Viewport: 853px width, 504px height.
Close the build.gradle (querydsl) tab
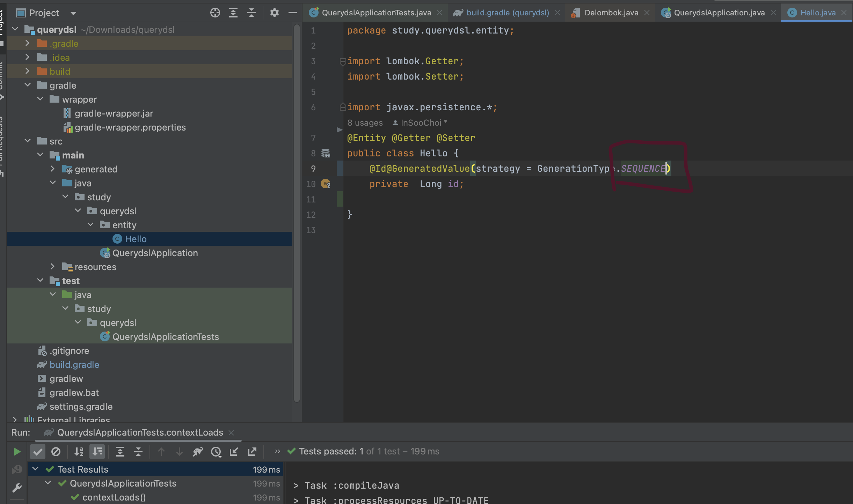pos(557,13)
